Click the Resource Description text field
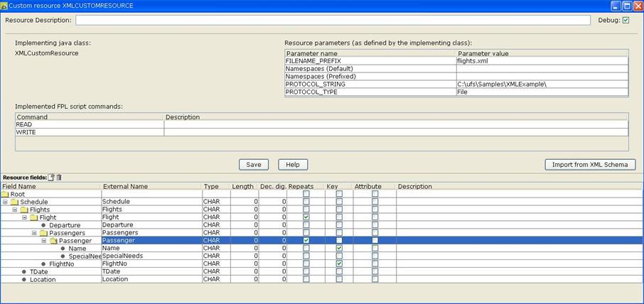This screenshot has height=304, width=644. tap(333, 21)
